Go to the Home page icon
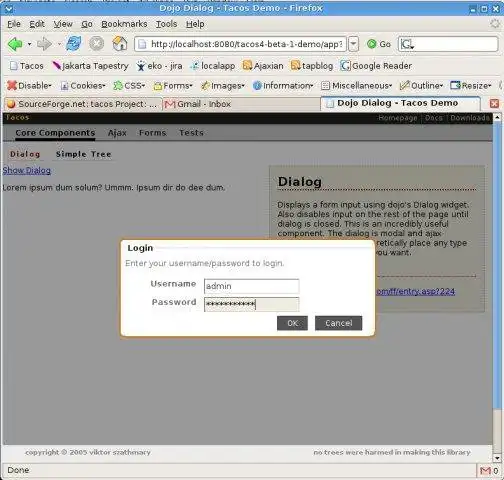This screenshot has height=480, width=504. coord(119,44)
